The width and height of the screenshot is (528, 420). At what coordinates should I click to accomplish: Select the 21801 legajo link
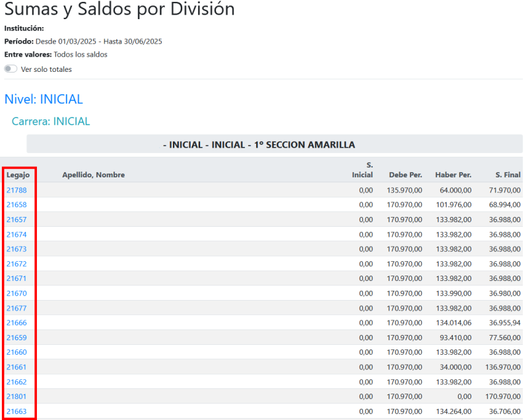16,397
